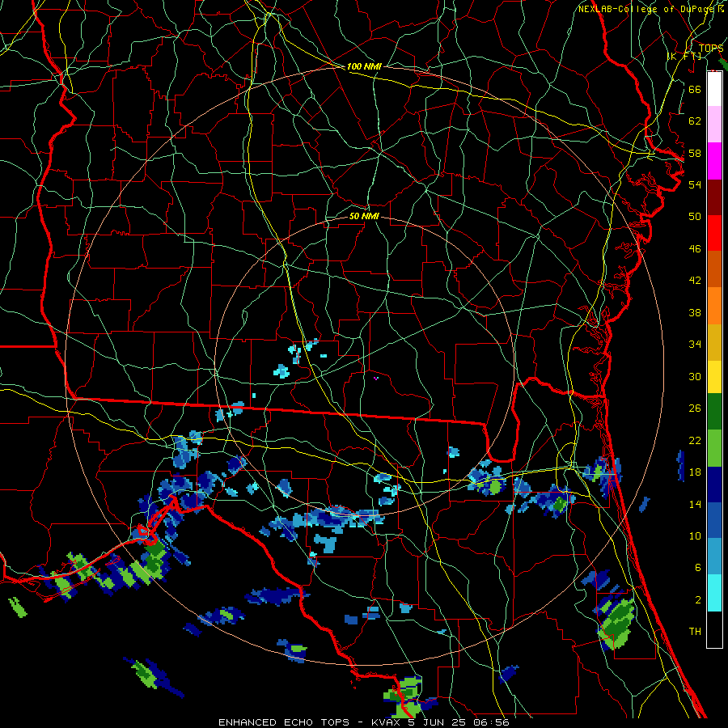Click the light pink legend swatch near 62
This screenshot has width=728, height=728.
[x=714, y=125]
